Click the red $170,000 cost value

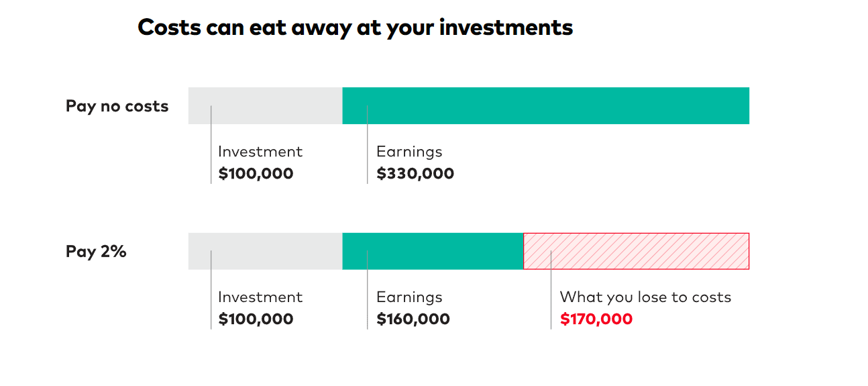pos(596,319)
